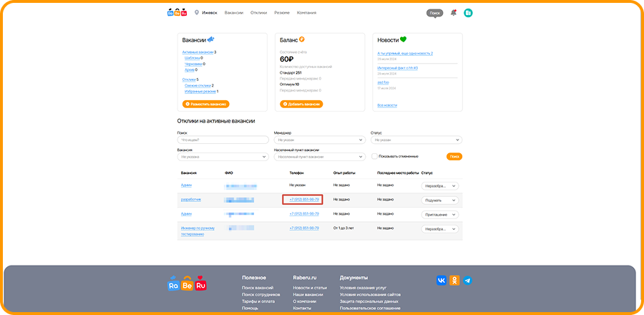This screenshot has height=315, width=644.
Task: Click the orange 'Поиск' filter button
Action: pos(454,156)
